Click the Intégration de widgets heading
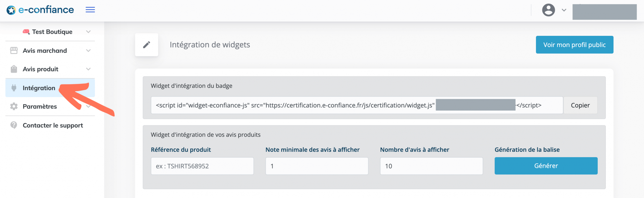The height and width of the screenshot is (198, 644). point(210,45)
